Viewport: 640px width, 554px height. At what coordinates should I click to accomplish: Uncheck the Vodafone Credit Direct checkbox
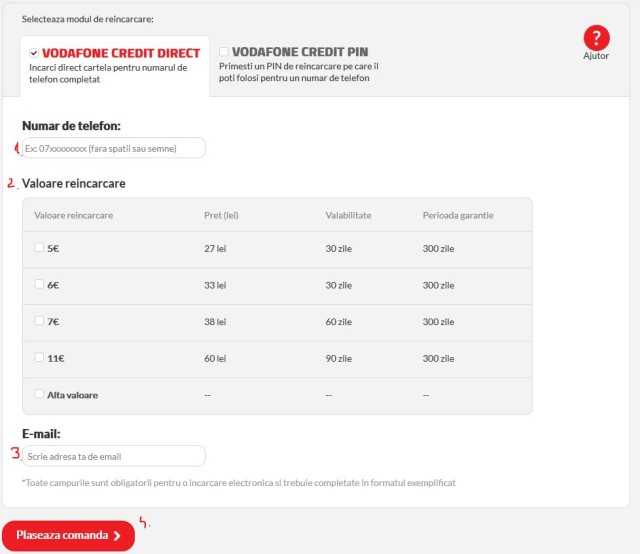pos(34,52)
